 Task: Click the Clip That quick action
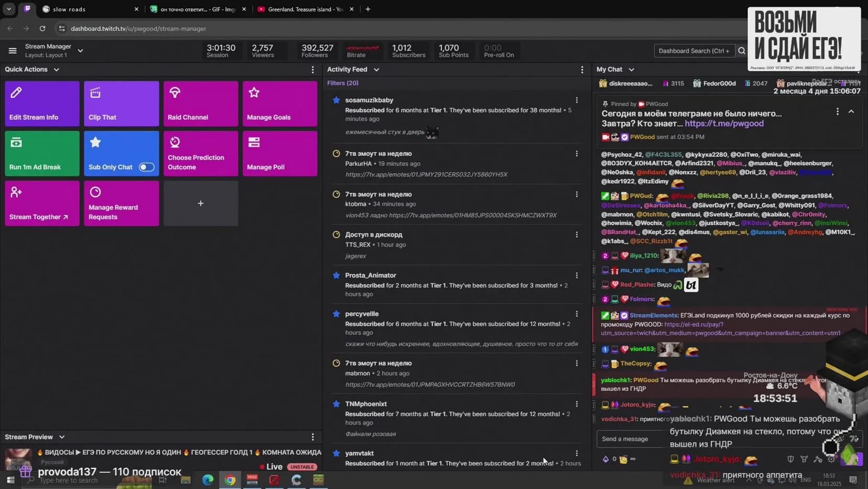coord(121,103)
